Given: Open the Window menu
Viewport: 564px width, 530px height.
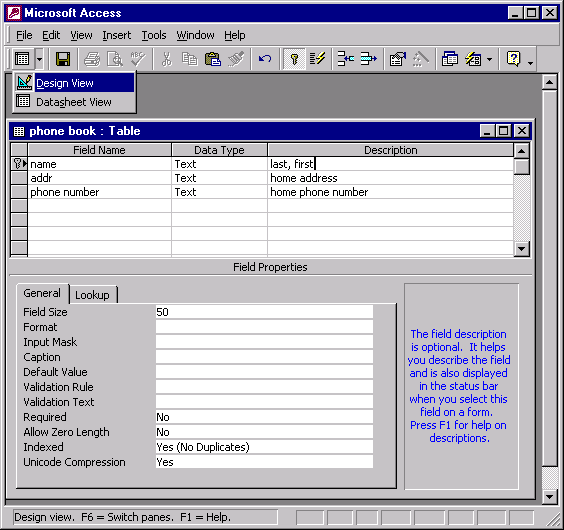Looking at the screenshot, I should pyautogui.click(x=195, y=35).
